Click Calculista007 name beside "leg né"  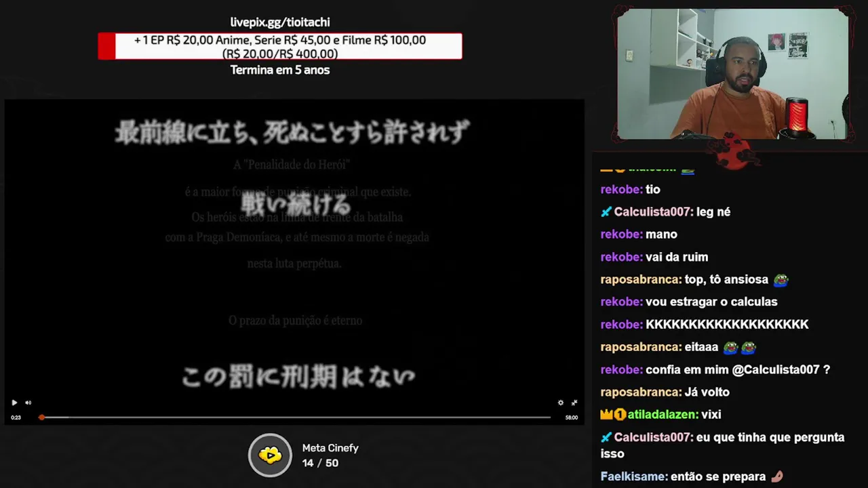(654, 211)
